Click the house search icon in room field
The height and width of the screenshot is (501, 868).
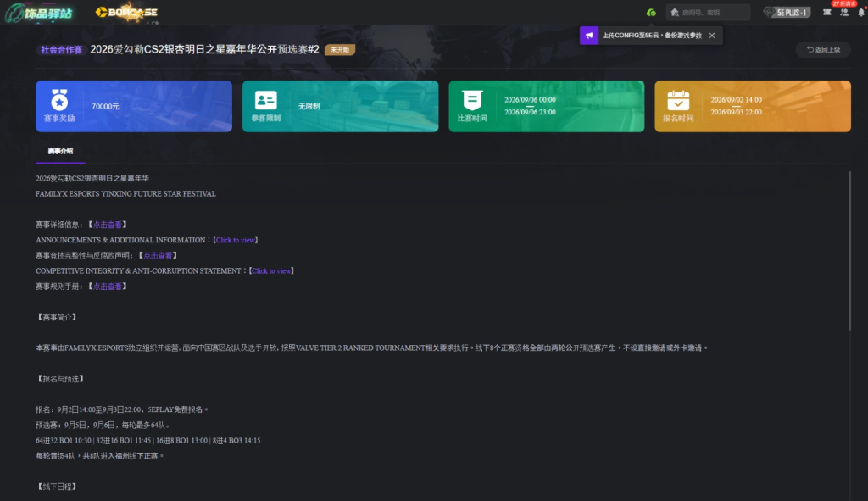coord(674,12)
